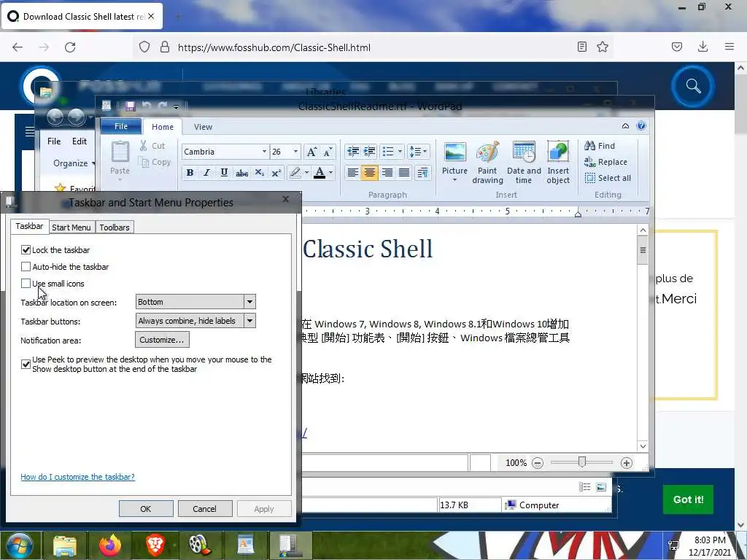Decrease paragraph indent in WordPad

tap(353, 152)
